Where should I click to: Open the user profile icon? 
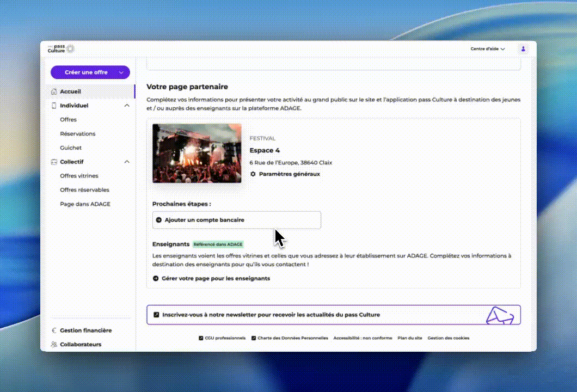coord(523,48)
